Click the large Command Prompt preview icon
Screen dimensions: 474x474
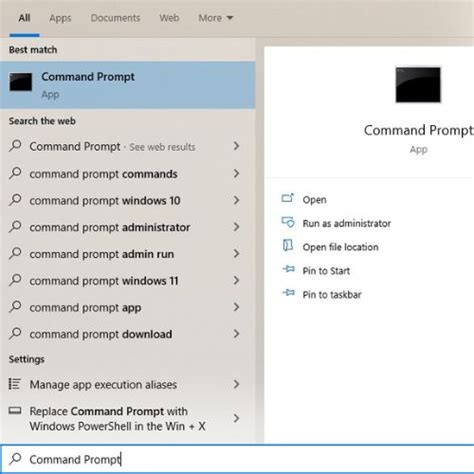[418, 85]
